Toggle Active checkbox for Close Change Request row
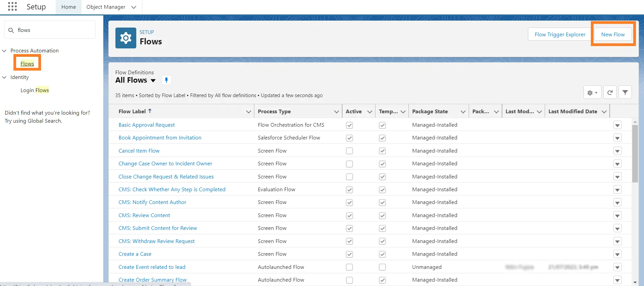The image size is (644, 286). tap(349, 177)
